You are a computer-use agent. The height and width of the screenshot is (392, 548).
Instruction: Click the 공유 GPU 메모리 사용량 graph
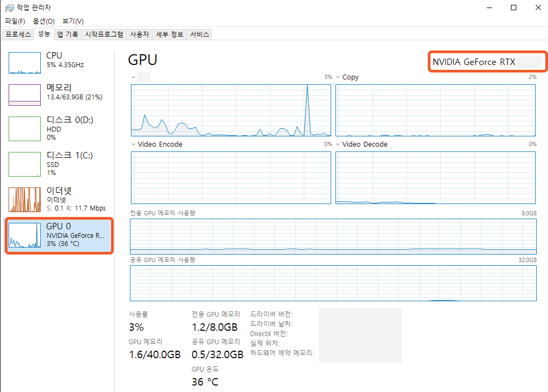333,283
